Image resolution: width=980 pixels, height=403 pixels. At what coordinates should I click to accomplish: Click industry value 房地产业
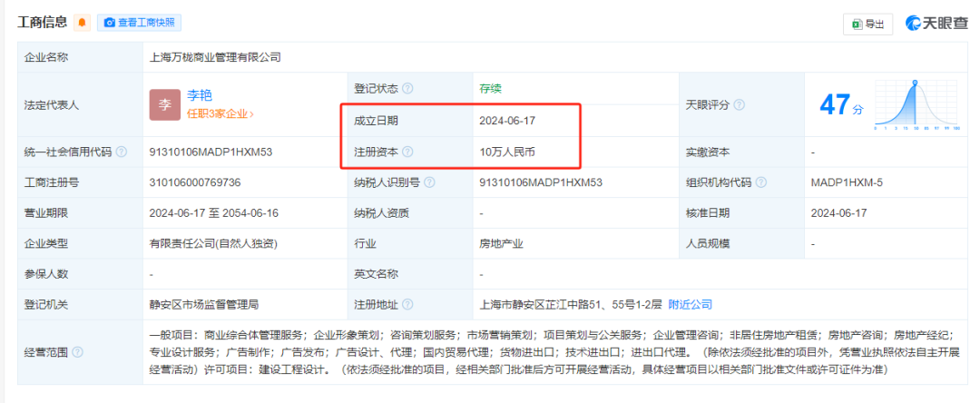[501, 243]
